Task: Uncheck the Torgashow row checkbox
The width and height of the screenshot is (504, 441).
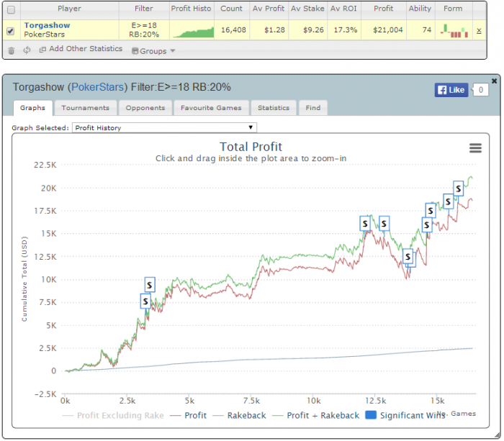Action: [11, 31]
